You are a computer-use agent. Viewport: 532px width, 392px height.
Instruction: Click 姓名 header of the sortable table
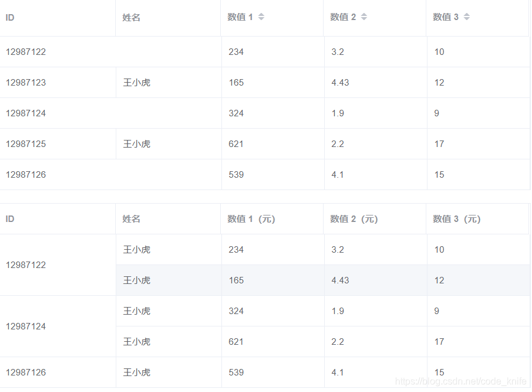click(131, 17)
